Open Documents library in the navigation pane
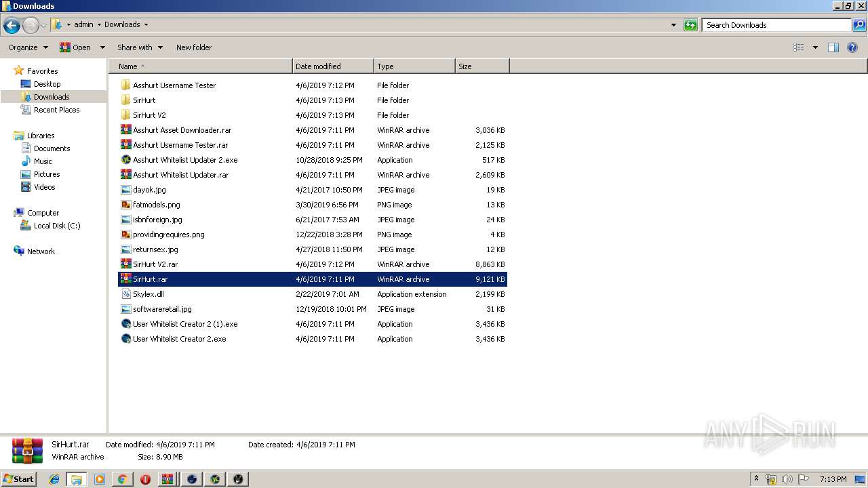Image resolution: width=868 pixels, height=488 pixels. coord(52,148)
